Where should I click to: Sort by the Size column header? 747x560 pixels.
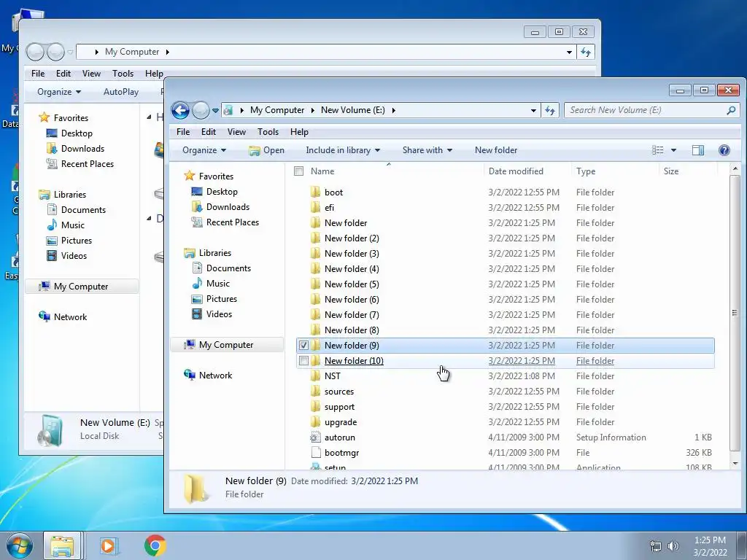(671, 171)
